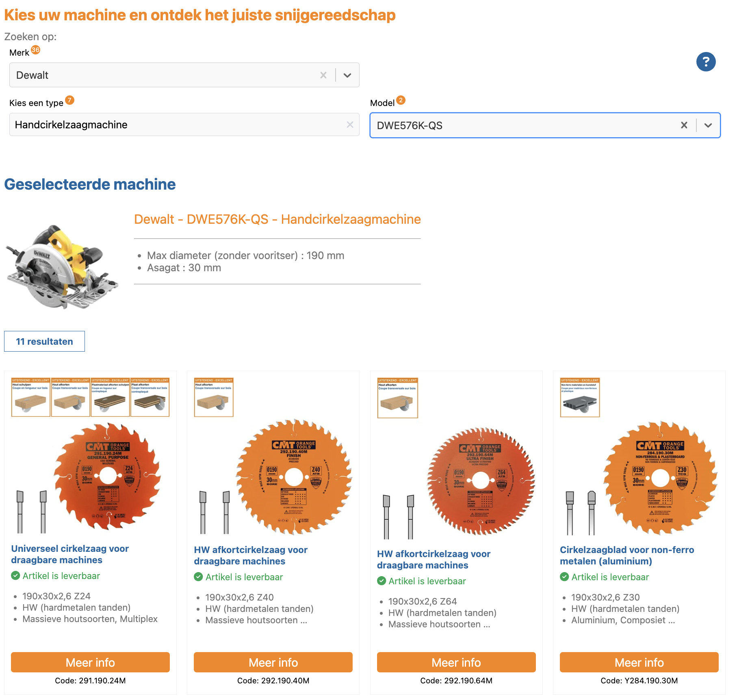
Task: Open Cirkelzaagblad voor non-ferro metalen link
Action: [x=626, y=555]
